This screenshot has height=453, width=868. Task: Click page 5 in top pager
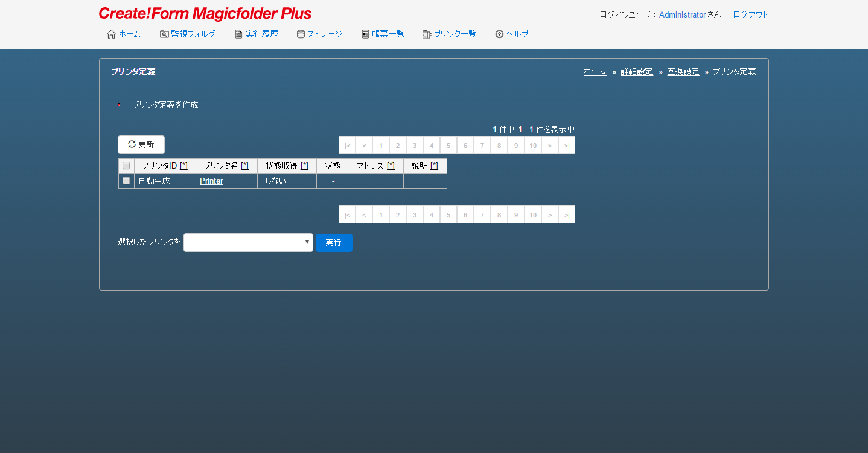coord(448,145)
